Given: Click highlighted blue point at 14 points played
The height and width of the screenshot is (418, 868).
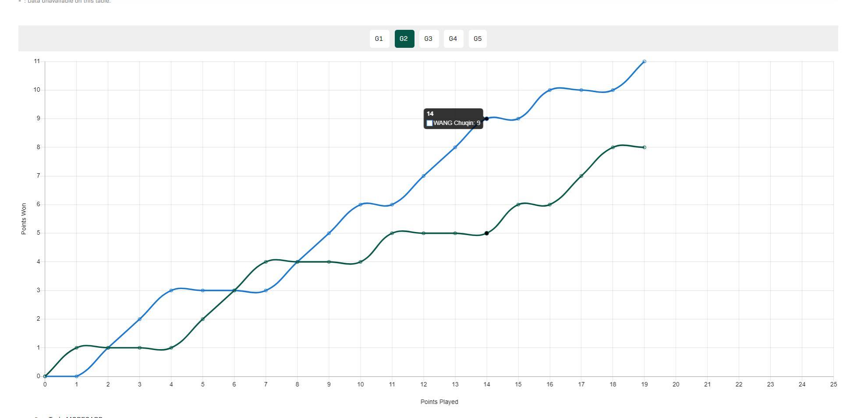Looking at the screenshot, I should click(x=486, y=119).
